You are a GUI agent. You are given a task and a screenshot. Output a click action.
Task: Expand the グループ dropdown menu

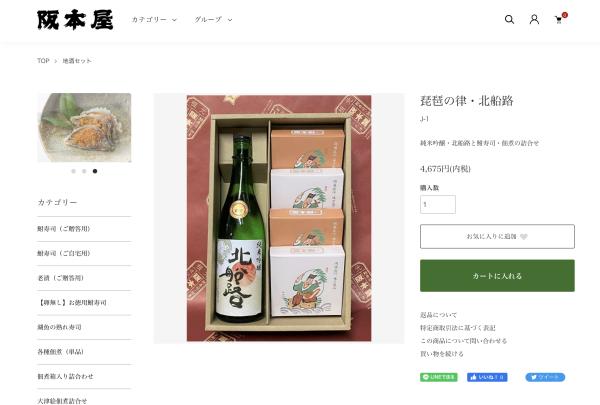[x=213, y=20]
